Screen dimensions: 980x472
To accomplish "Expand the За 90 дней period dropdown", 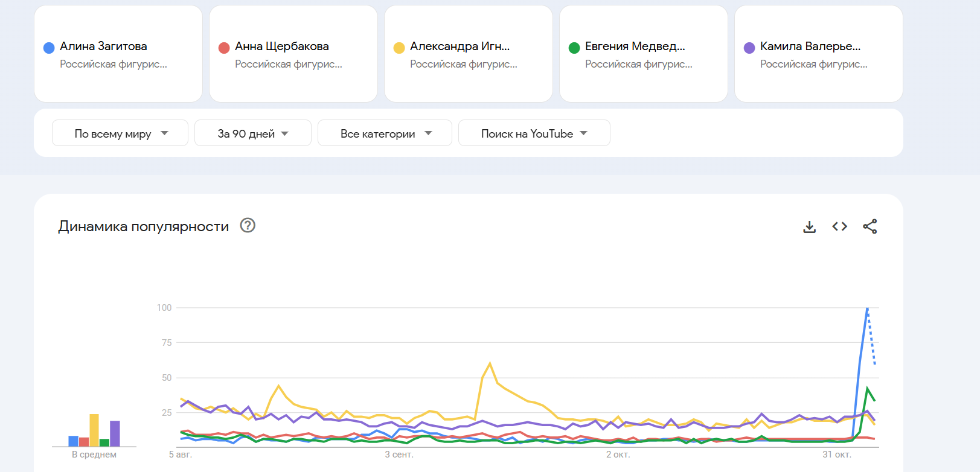I will coord(252,133).
